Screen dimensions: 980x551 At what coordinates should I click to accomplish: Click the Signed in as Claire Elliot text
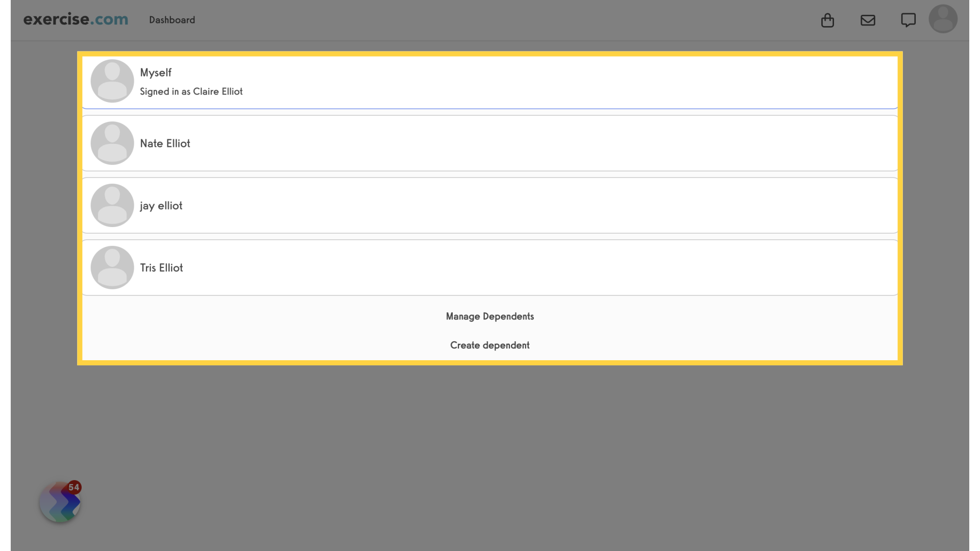click(x=191, y=92)
